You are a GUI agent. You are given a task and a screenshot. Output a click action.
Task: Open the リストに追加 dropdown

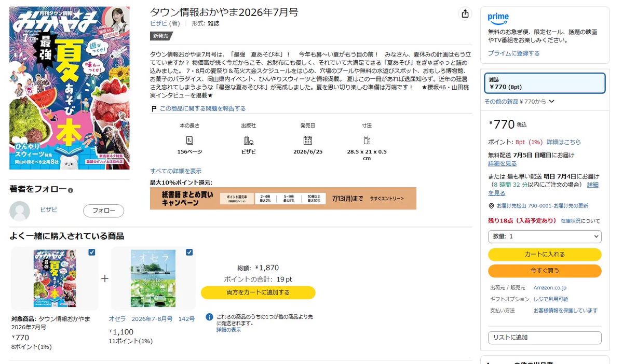545,338
